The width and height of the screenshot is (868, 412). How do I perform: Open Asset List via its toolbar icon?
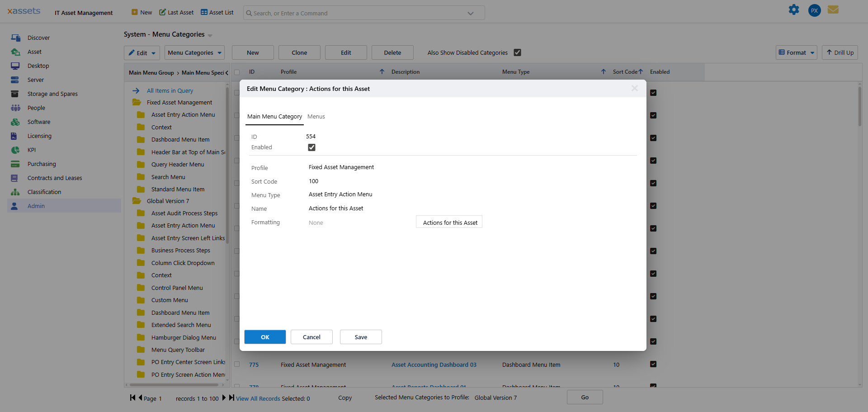[x=217, y=12]
